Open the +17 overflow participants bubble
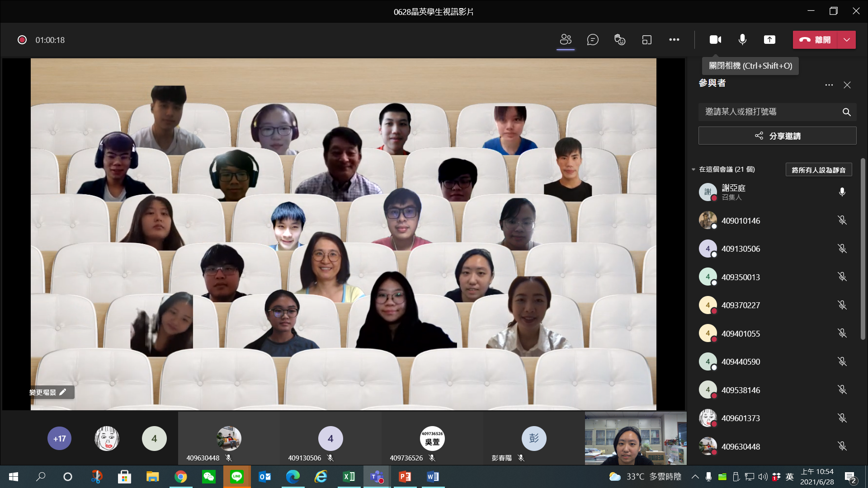868x488 pixels. [x=59, y=438]
